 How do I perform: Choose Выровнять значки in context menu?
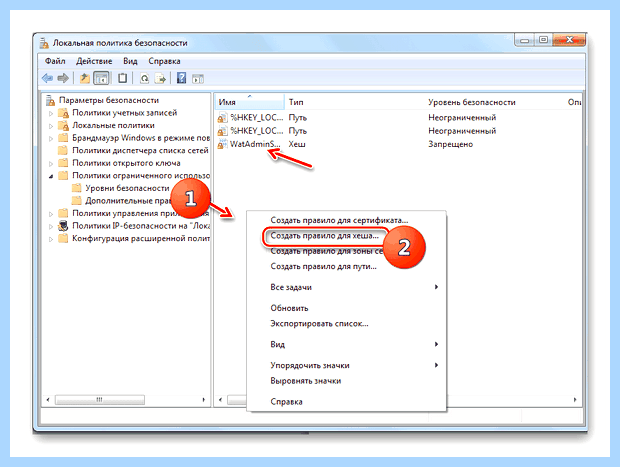346,381
